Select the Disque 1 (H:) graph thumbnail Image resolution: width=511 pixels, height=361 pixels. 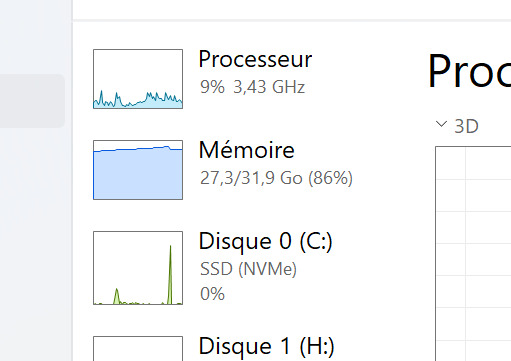138,348
